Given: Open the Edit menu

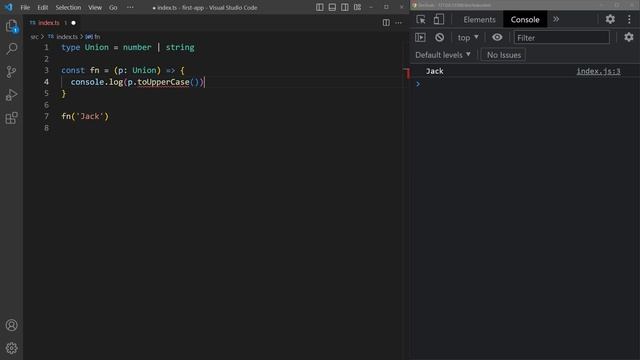Looking at the screenshot, I should pos(42,7).
